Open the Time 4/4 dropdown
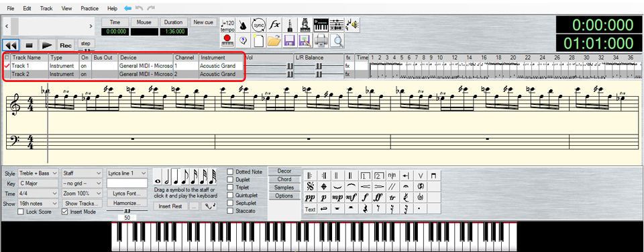The height and width of the screenshot is (252, 644). pyautogui.click(x=38, y=194)
